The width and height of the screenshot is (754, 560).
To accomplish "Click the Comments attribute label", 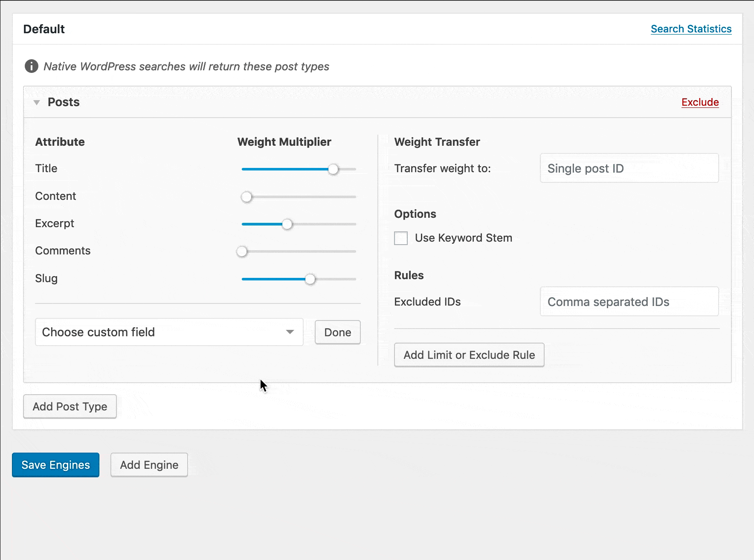I will 63,251.
